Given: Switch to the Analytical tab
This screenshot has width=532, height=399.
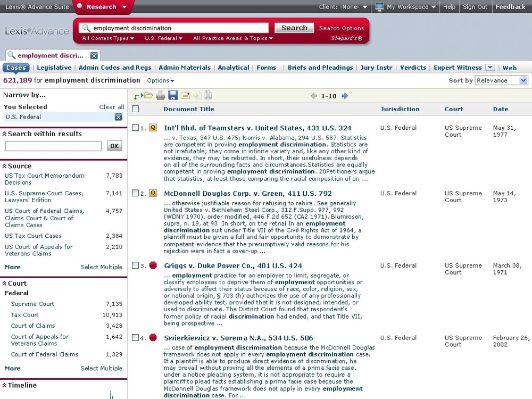Looking at the screenshot, I should pos(234,68).
